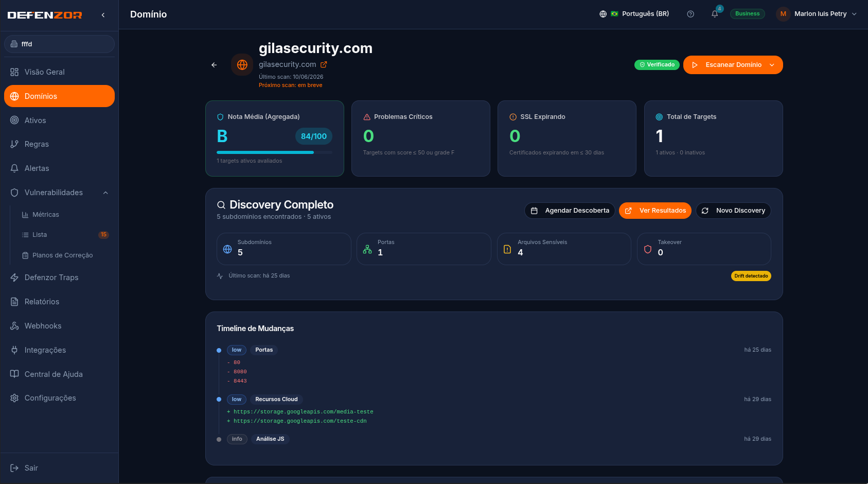Go back using the left arrow icon
The width and height of the screenshot is (868, 484).
pyautogui.click(x=214, y=65)
